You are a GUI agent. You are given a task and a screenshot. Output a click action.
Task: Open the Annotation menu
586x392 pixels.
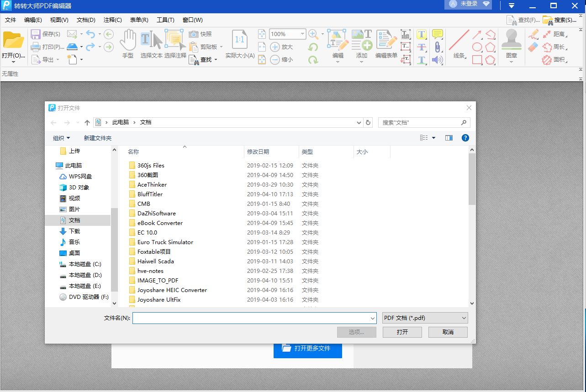point(113,20)
